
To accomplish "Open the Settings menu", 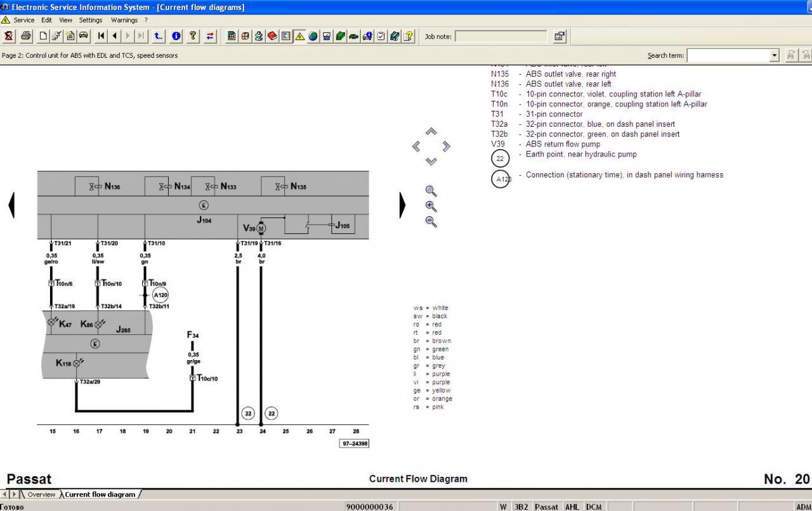I will (91, 20).
